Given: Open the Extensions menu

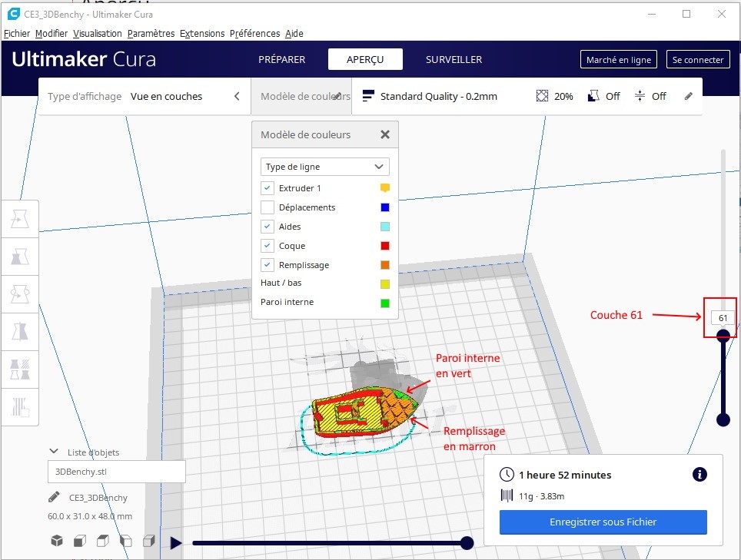Looking at the screenshot, I should point(202,34).
